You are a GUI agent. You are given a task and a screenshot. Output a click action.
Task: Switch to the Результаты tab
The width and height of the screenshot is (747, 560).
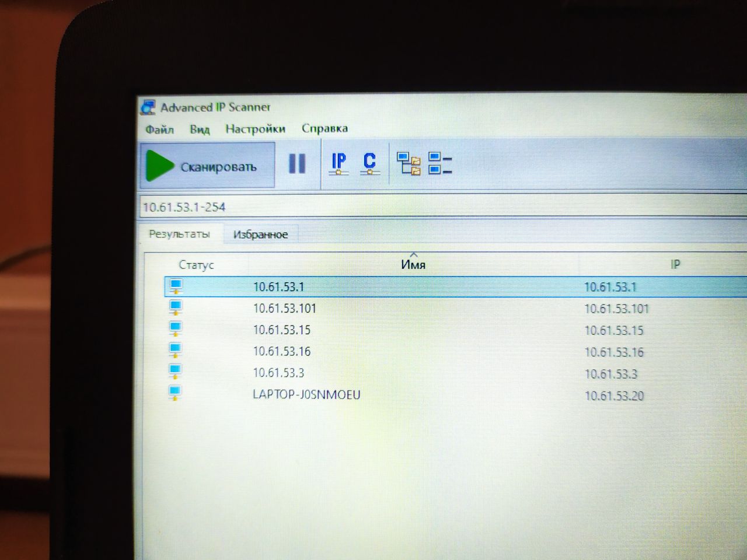point(179,234)
